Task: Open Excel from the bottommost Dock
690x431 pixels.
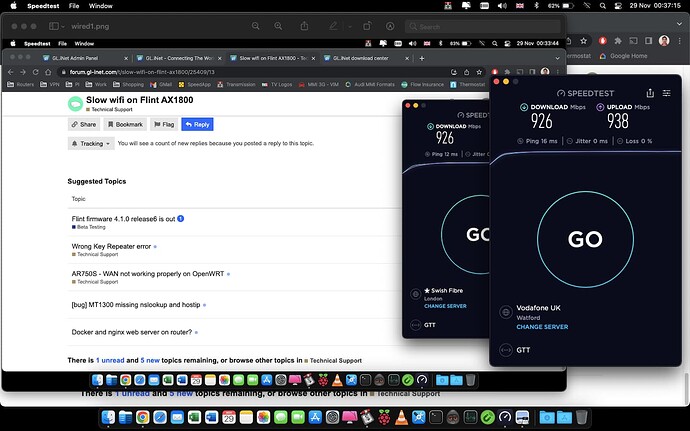Action: 194,417
